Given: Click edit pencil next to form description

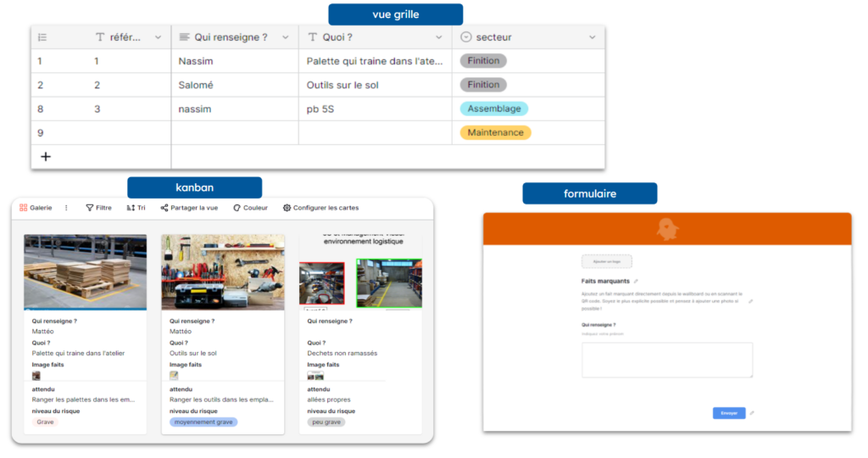Looking at the screenshot, I should (x=751, y=301).
